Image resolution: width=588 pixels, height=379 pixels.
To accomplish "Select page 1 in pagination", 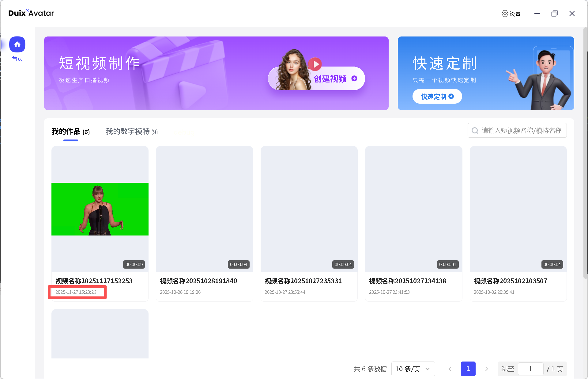I will tap(468, 369).
